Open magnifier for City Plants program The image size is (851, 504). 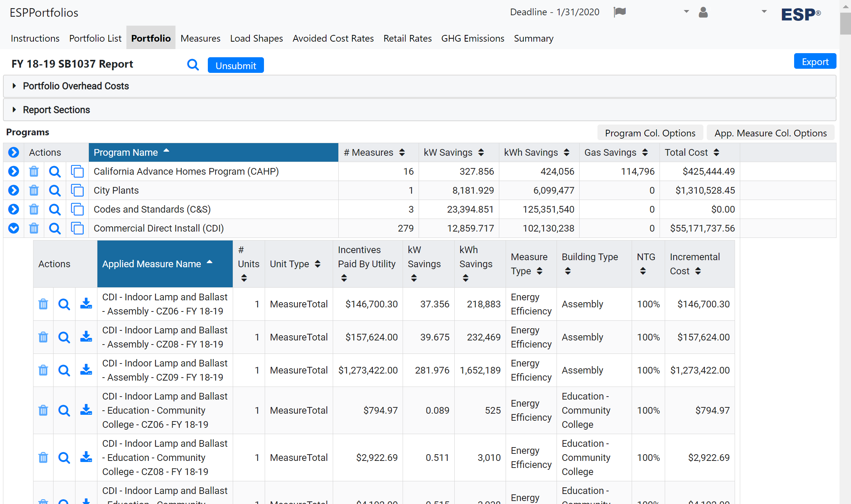point(55,190)
